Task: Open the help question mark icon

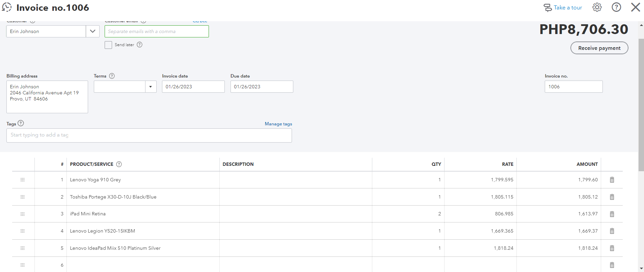Action: point(616,7)
